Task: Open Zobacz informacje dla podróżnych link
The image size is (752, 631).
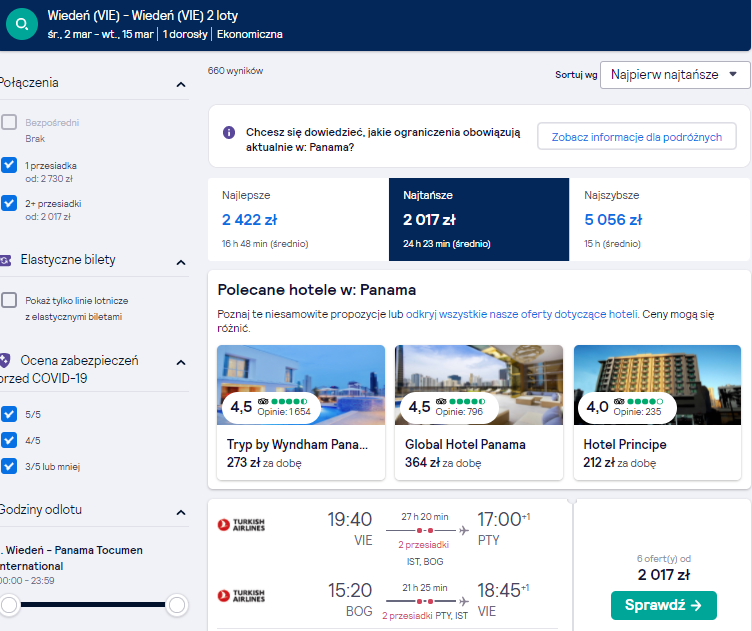Action: pyautogui.click(x=637, y=137)
